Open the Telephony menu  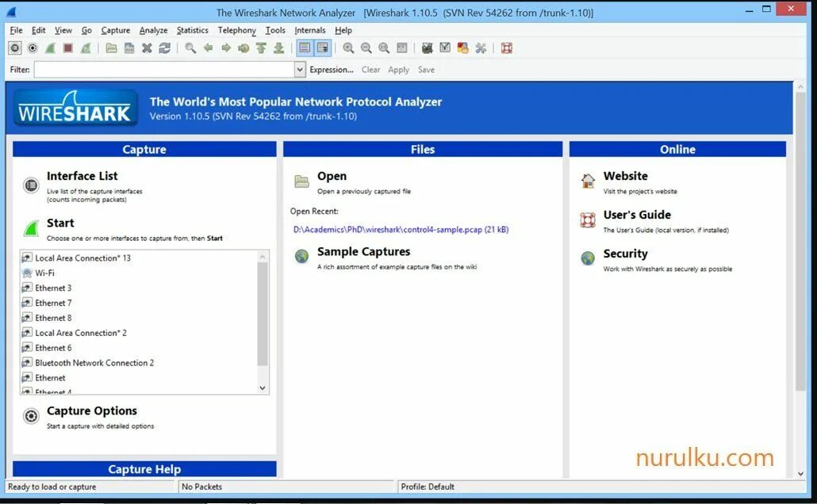(x=236, y=30)
